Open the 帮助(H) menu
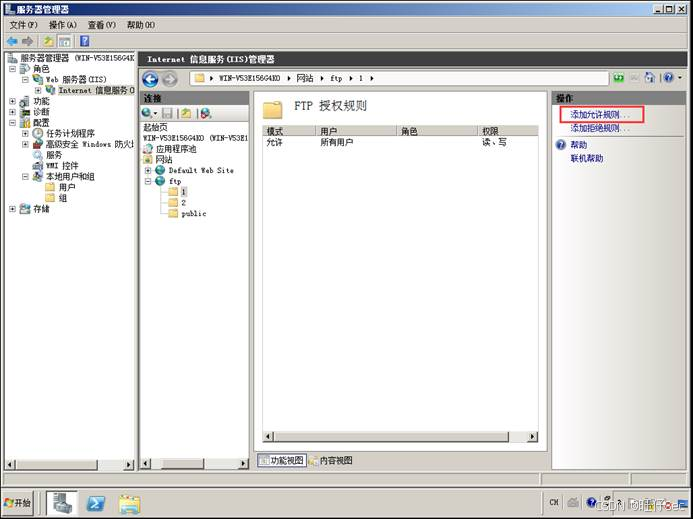694x520 pixels. [141, 25]
